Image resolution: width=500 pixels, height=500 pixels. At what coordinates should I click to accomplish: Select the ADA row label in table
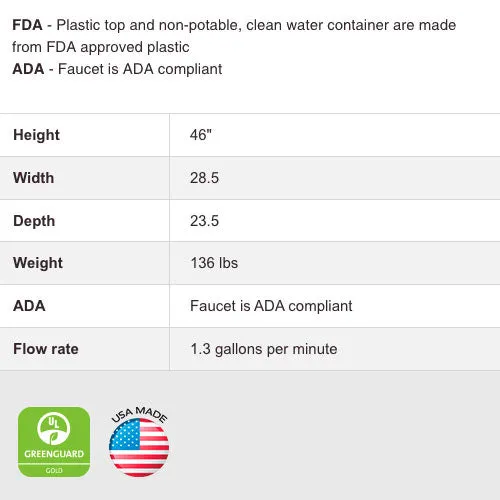click(29, 306)
